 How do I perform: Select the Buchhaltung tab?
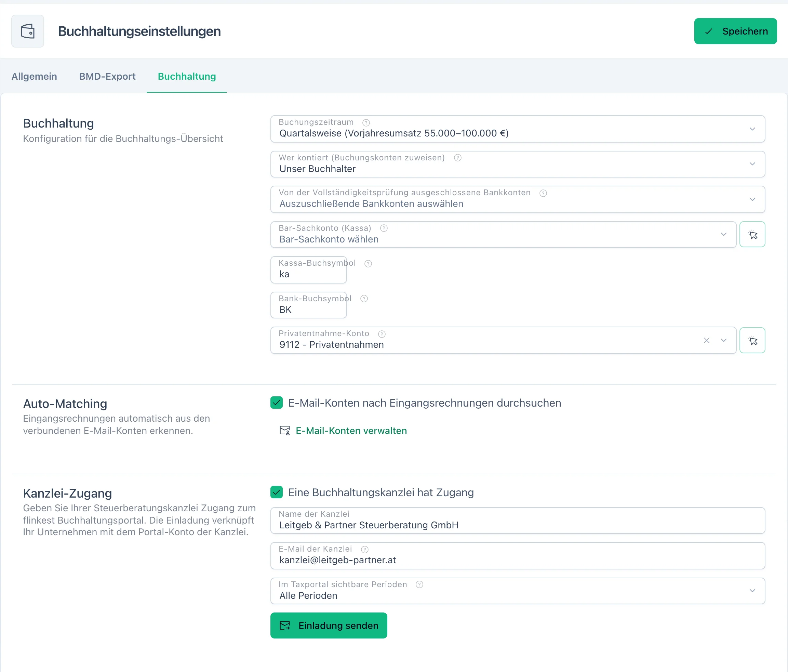[187, 76]
